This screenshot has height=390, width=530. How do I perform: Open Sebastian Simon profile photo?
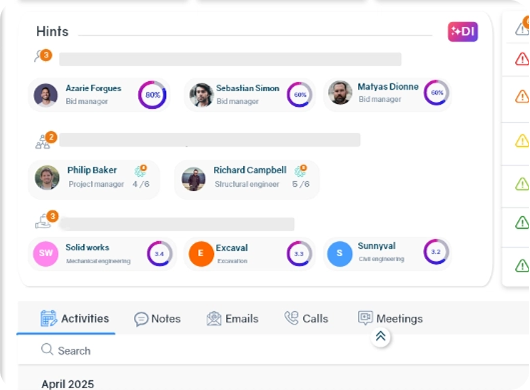tap(201, 95)
